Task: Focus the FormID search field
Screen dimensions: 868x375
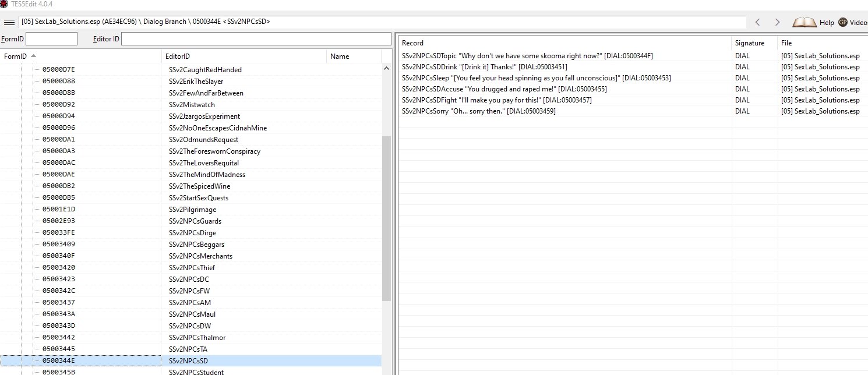Action: pyautogui.click(x=51, y=39)
